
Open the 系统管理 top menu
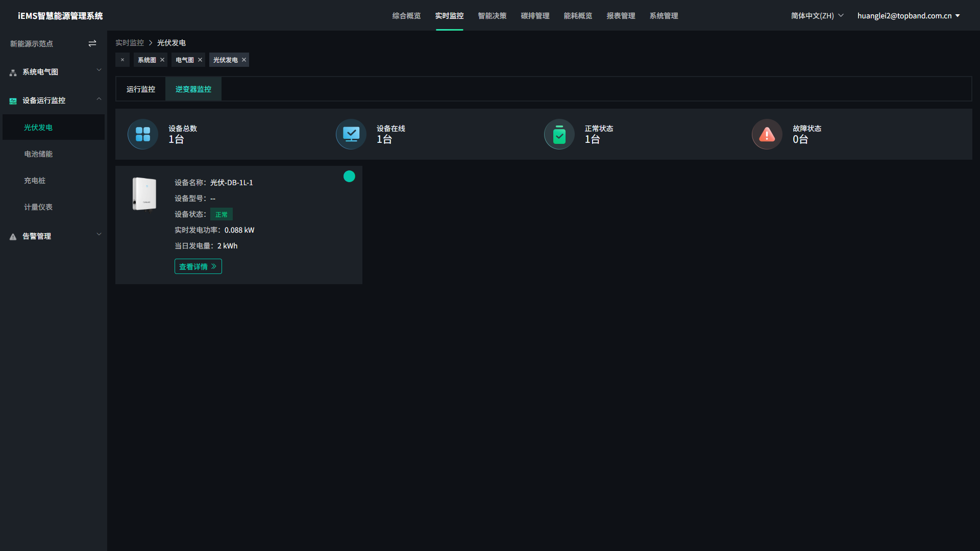point(664,16)
